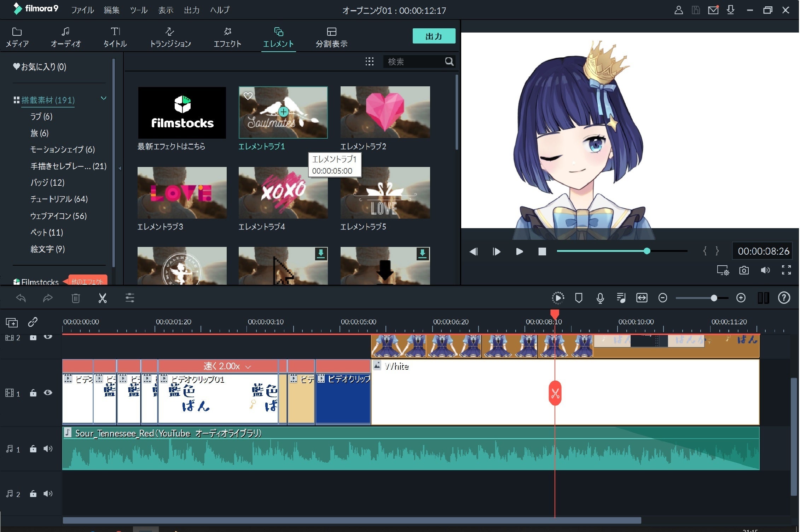Screen dimensions: 800x532
Task: Click the 出力 export button
Action: [434, 36]
